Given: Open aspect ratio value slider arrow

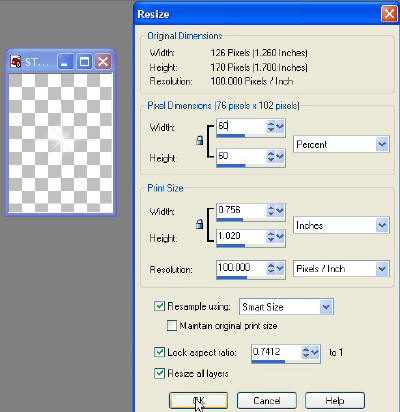Looking at the screenshot, I should coord(315,352).
